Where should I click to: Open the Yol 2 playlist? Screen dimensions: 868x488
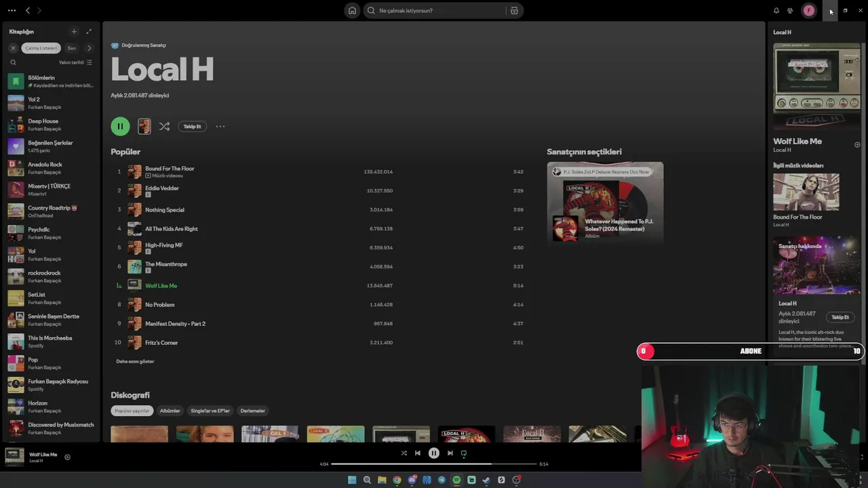[x=51, y=103]
